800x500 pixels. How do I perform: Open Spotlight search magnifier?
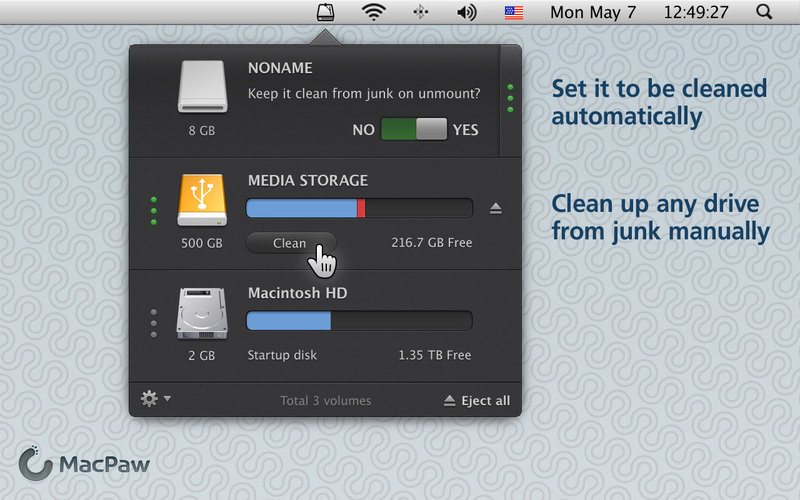765,13
